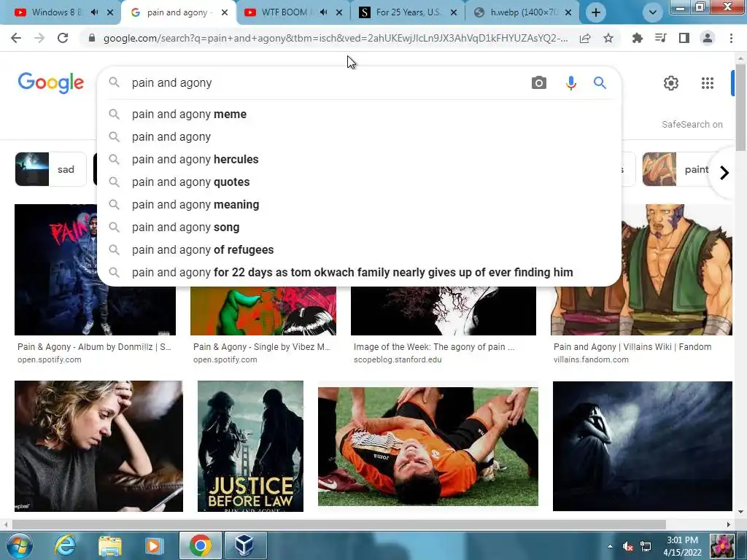Click the address bar URL

(x=336, y=38)
